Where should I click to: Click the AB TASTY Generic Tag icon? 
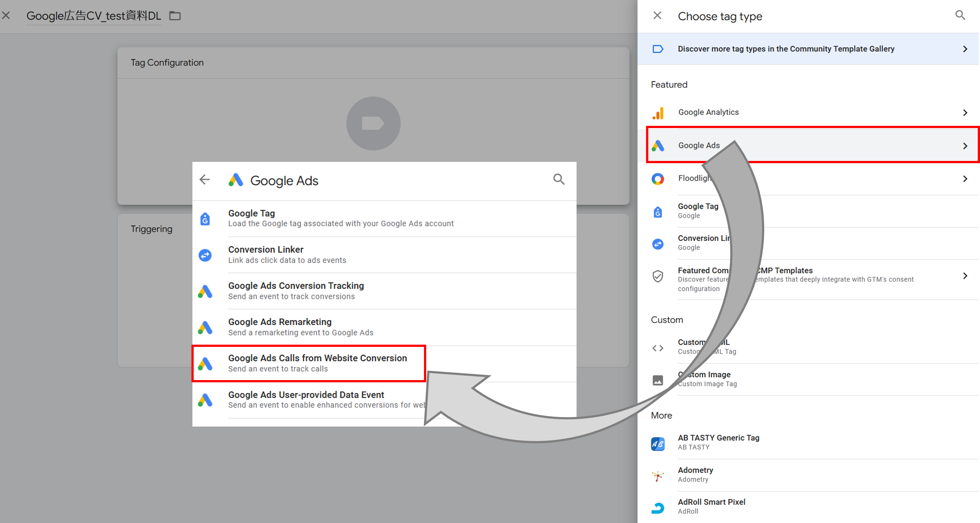click(658, 444)
